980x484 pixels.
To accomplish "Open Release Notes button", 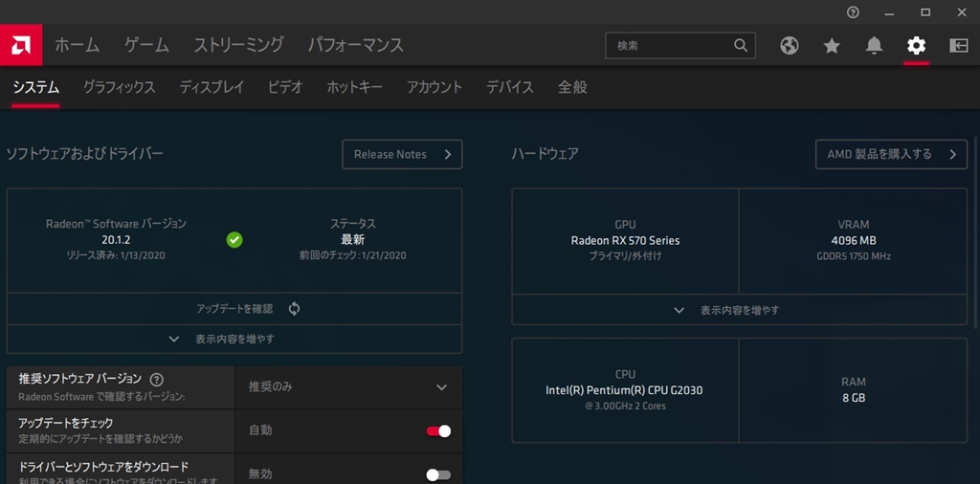I will 402,154.
